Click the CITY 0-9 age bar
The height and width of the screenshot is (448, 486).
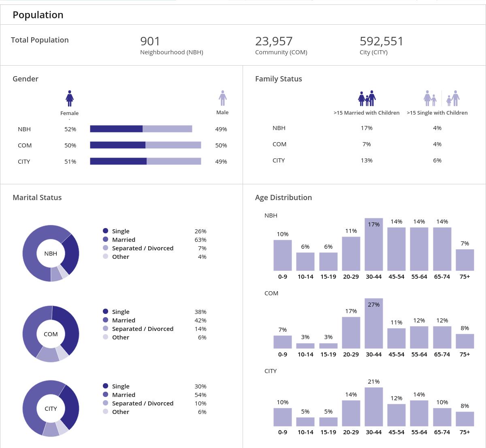(283, 417)
